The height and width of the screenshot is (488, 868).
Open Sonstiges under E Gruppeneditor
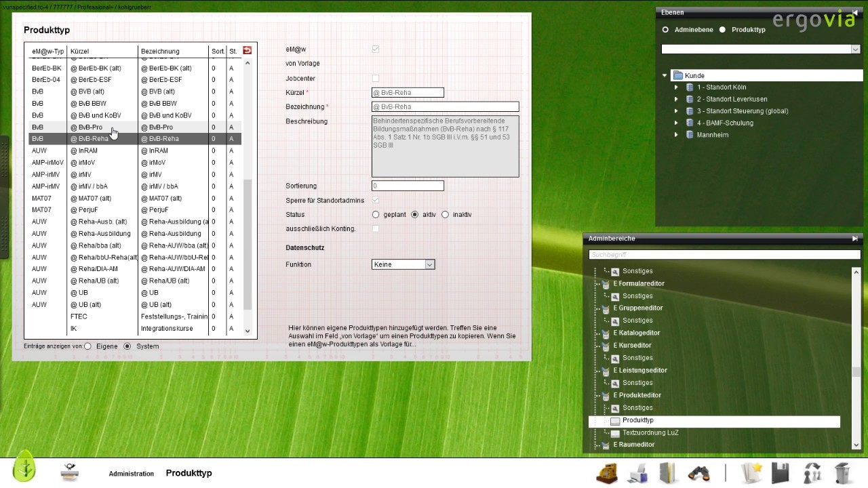click(637, 321)
